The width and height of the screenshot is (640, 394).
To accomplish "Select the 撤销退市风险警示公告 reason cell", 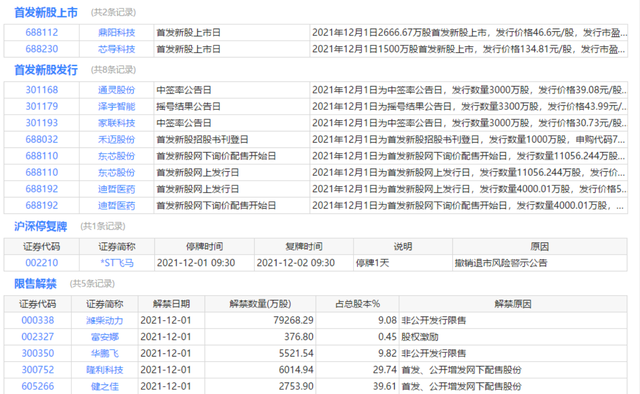I will (540, 263).
